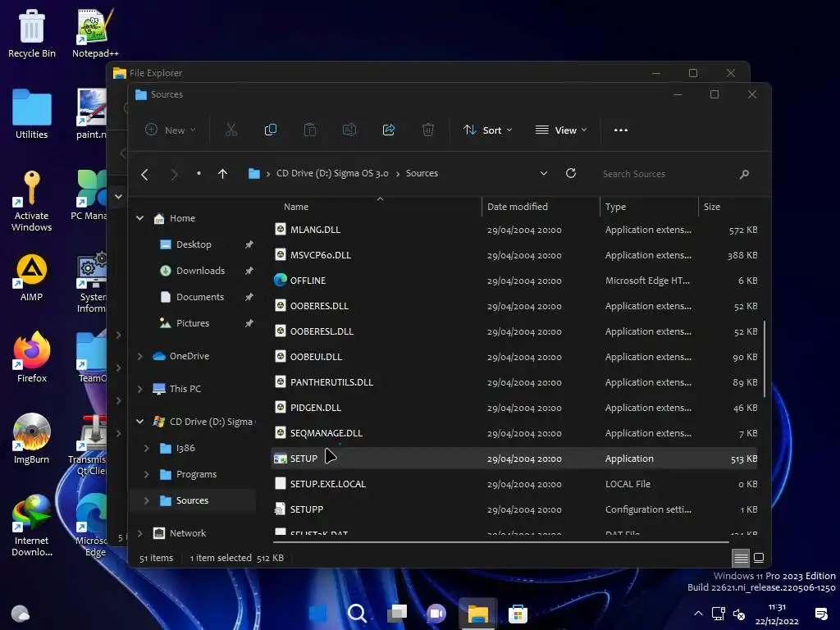The height and width of the screenshot is (630, 840).
Task: Show hidden system tray icons chevron
Action: point(698,614)
